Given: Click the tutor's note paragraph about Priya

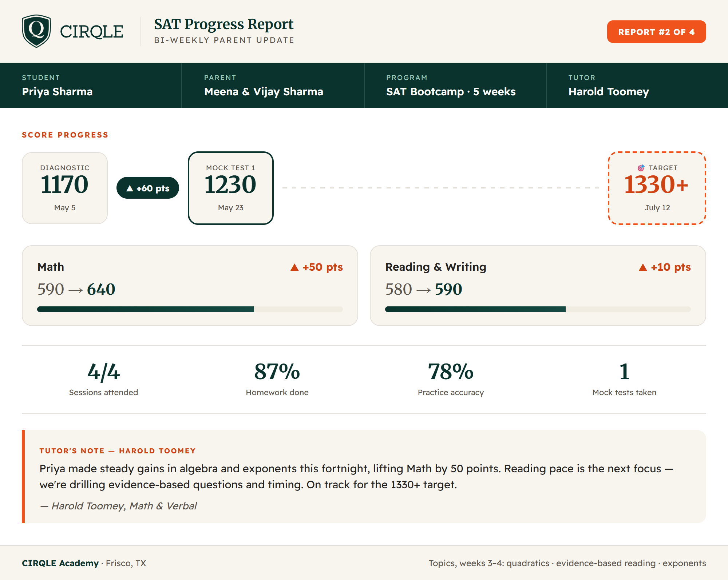Looking at the screenshot, I should coord(356,477).
